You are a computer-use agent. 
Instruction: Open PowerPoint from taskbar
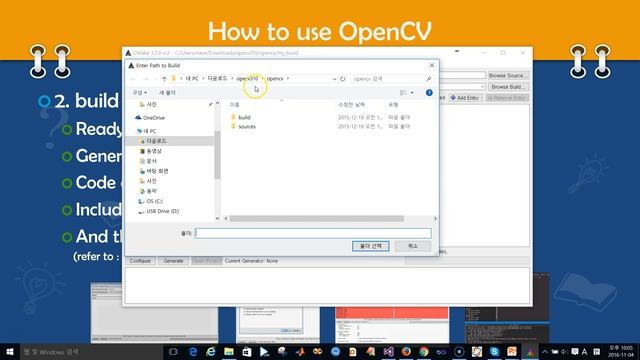point(512,351)
